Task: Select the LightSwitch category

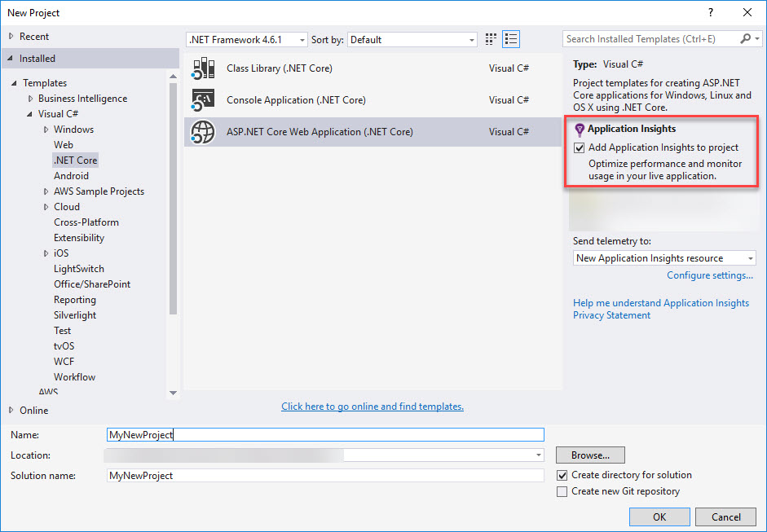Action: click(x=79, y=269)
